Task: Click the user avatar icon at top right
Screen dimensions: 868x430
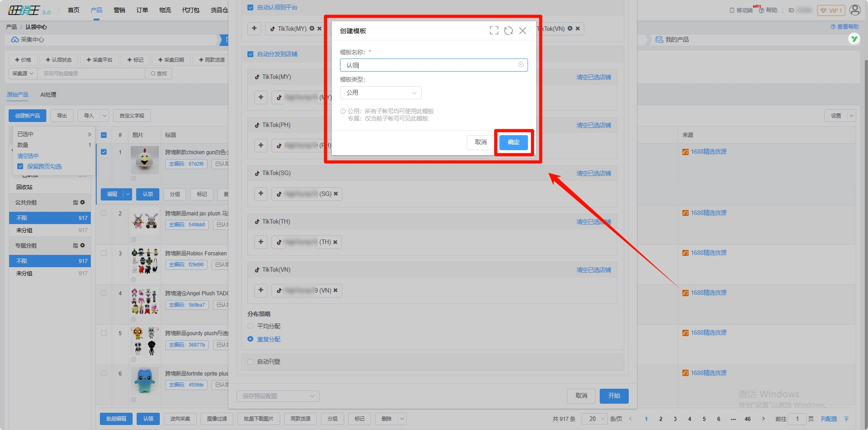Action: [x=855, y=10]
